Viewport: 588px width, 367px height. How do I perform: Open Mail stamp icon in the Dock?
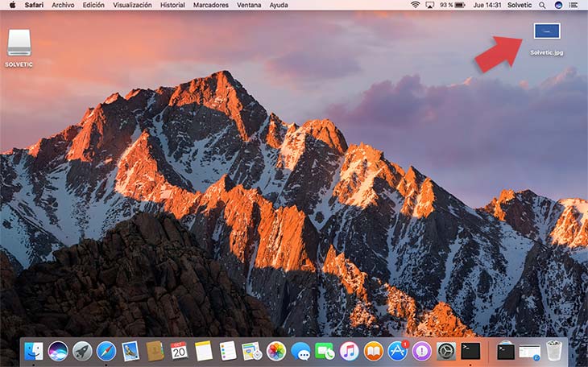[x=130, y=351]
